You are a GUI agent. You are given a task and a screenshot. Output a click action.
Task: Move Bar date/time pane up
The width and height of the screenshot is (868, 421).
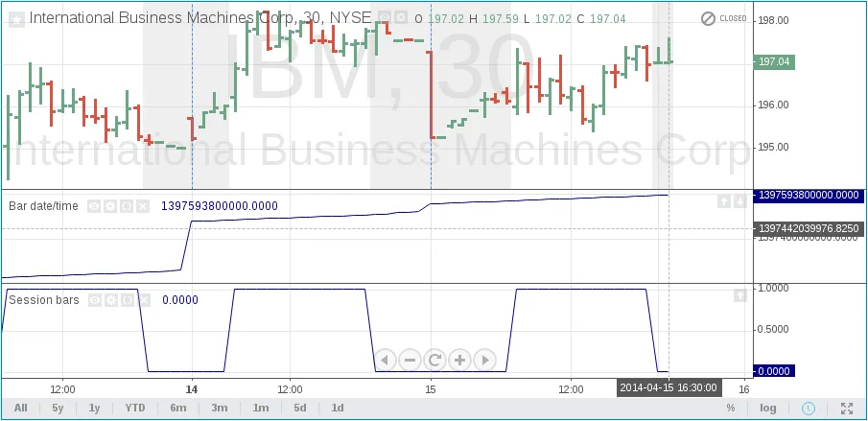pyautogui.click(x=724, y=200)
